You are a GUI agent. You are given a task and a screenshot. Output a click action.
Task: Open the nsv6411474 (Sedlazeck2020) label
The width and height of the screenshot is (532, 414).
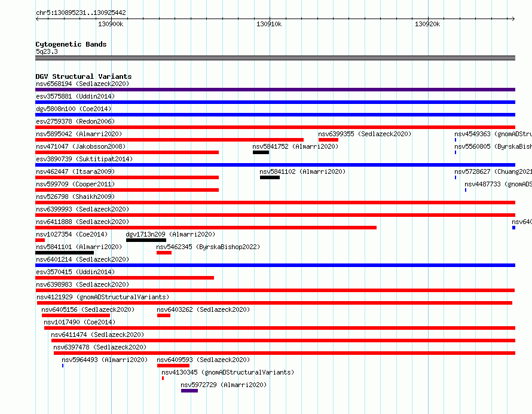point(97,335)
